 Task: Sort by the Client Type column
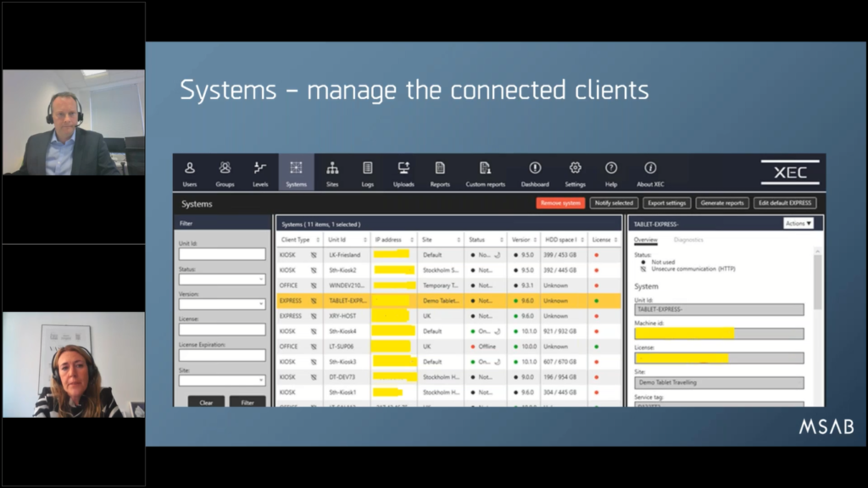299,240
